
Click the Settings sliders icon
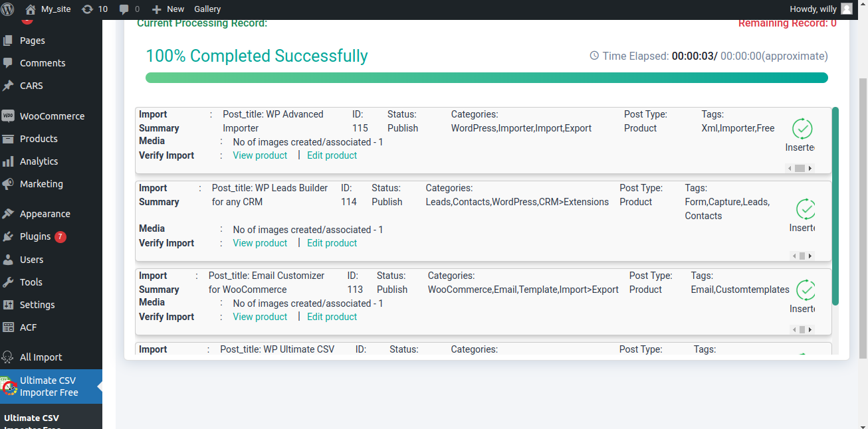[x=8, y=305]
